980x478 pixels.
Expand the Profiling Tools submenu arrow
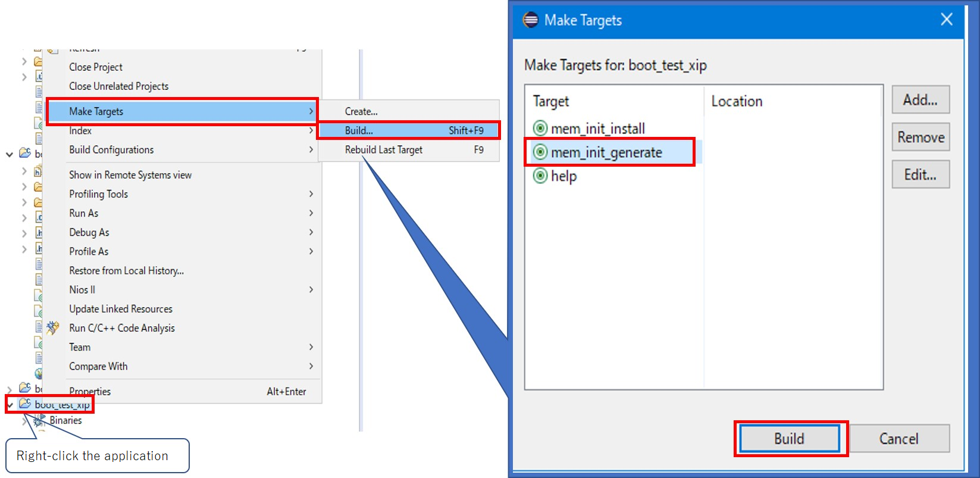click(311, 194)
